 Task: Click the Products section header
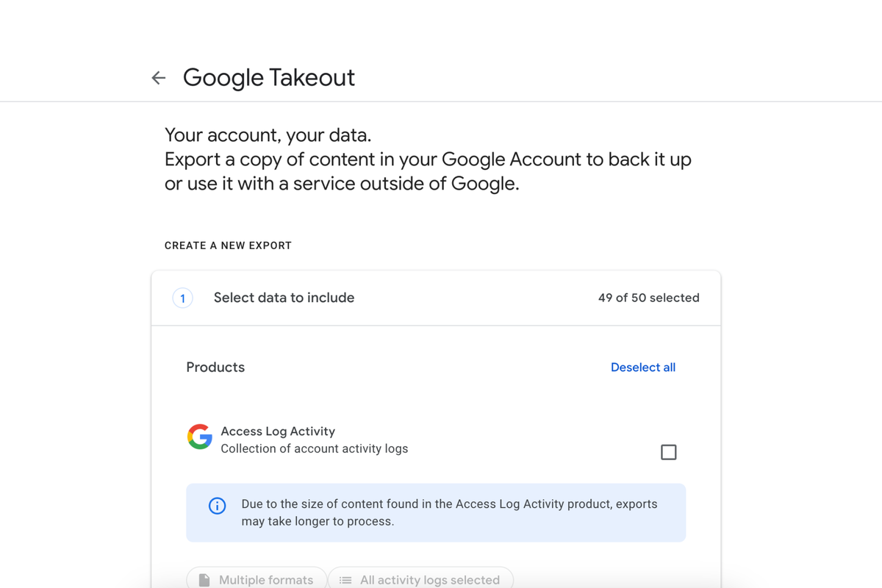215,367
